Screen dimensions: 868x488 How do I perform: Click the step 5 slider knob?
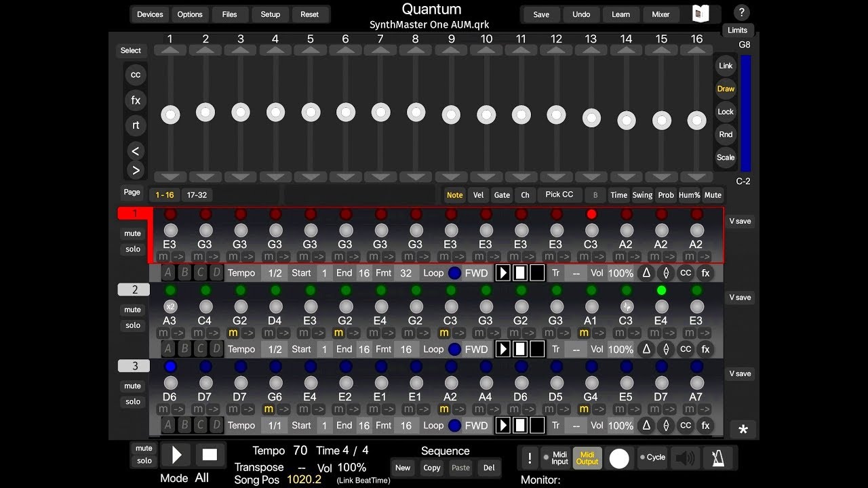point(311,112)
